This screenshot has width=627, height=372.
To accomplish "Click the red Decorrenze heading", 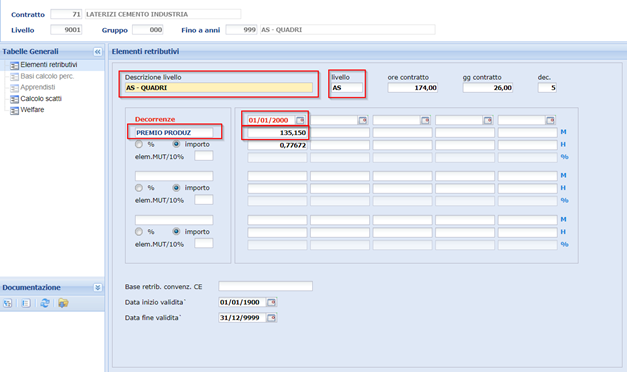I will point(155,119).
